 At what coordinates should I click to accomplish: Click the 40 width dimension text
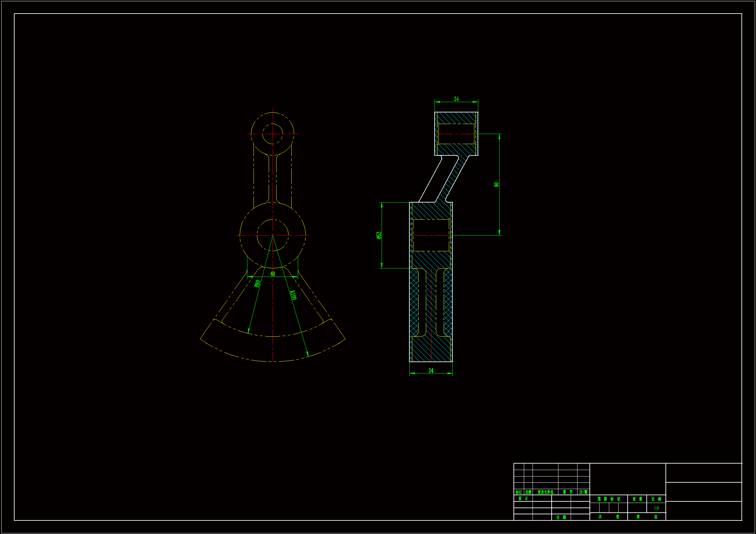[273, 274]
